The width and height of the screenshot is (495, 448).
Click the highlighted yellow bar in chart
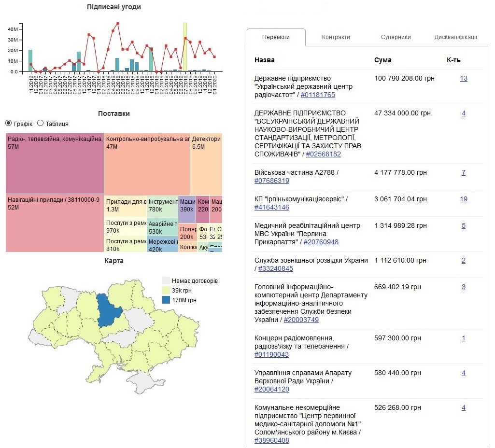point(184,47)
